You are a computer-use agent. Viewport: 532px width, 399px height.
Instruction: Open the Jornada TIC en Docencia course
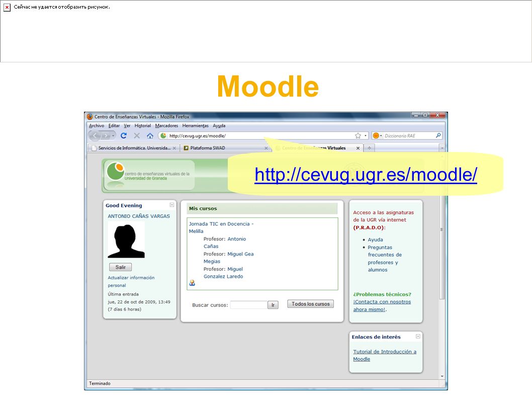click(x=221, y=227)
